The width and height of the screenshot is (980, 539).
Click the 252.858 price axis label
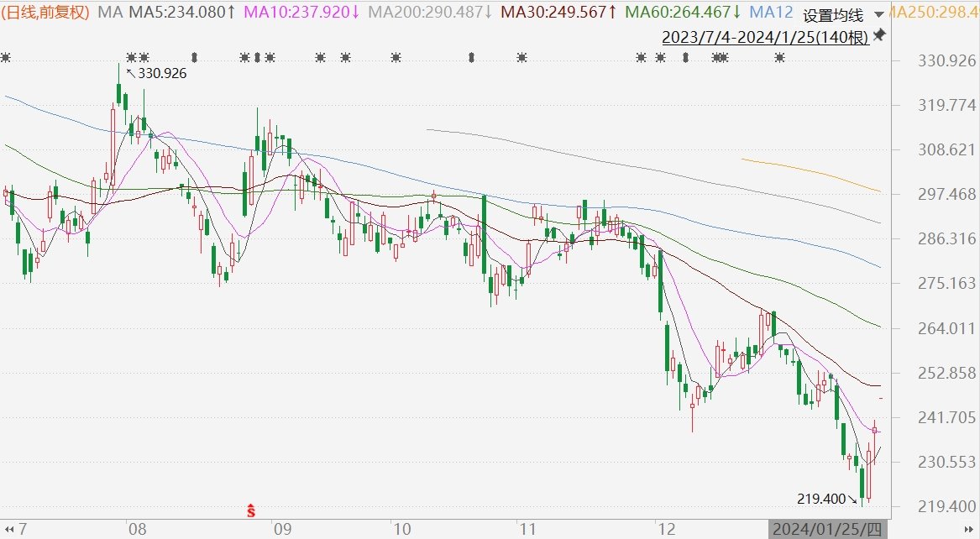(946, 373)
